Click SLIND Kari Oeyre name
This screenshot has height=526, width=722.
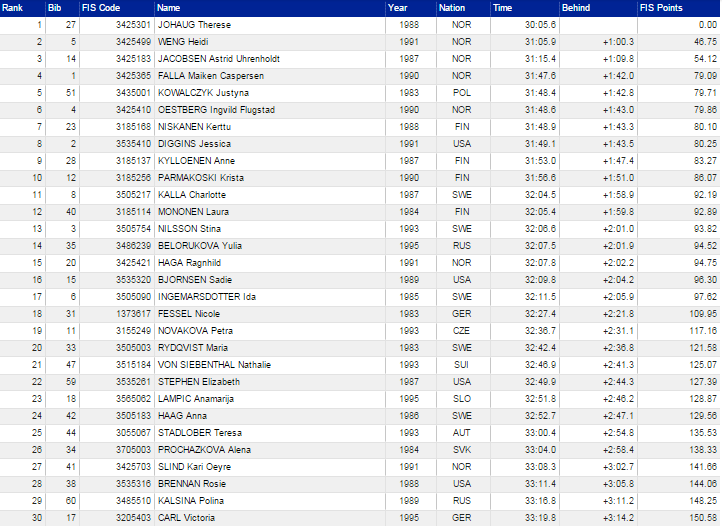[194, 468]
